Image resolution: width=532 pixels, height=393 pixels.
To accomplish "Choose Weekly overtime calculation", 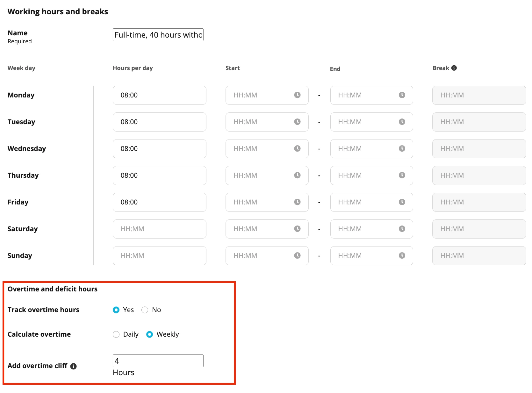I will pos(149,334).
